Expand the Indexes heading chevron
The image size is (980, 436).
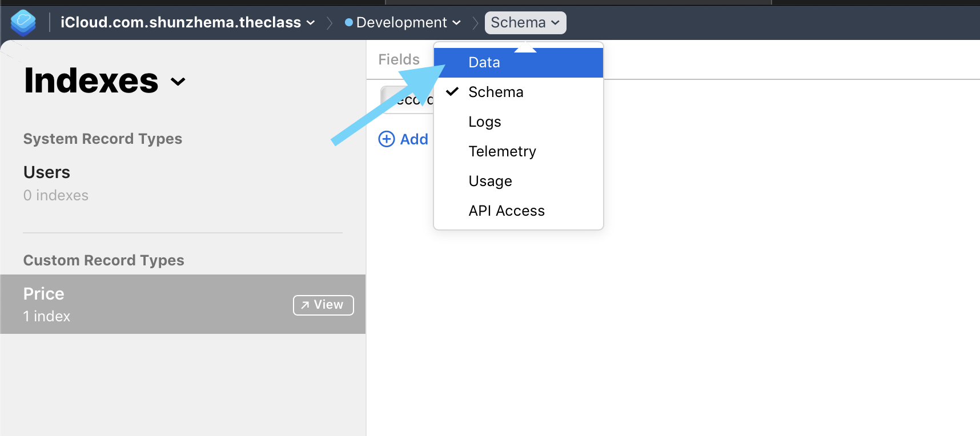click(x=178, y=82)
